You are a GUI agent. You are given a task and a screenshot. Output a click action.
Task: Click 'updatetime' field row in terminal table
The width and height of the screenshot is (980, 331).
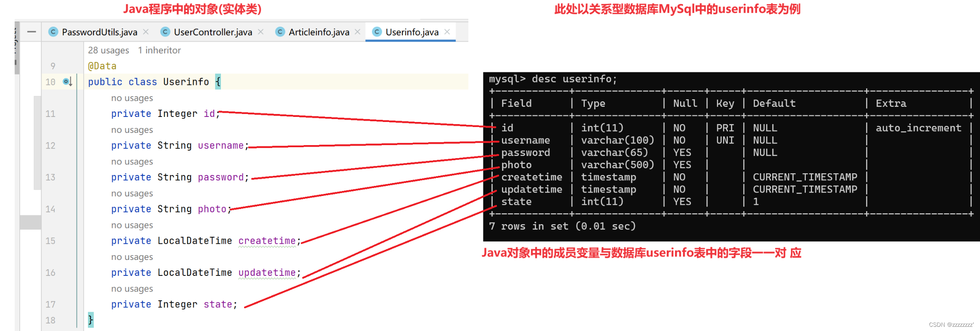tap(532, 189)
